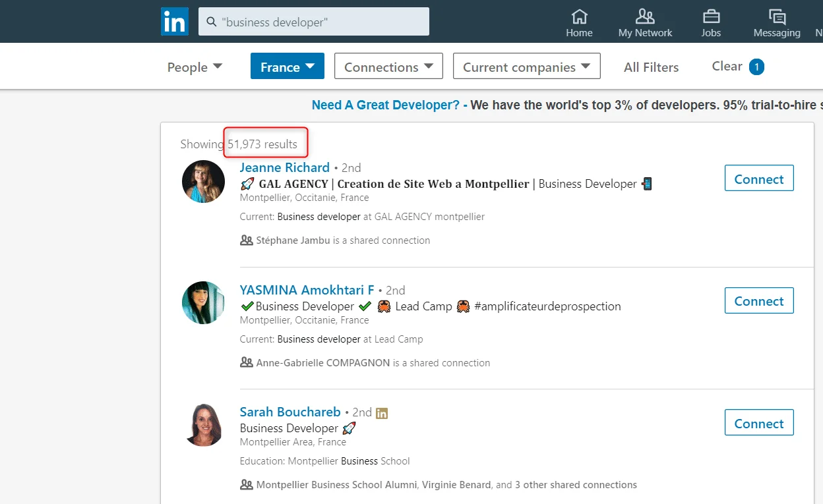Connect with Jeanne Richard
823x504 pixels.
click(x=759, y=179)
